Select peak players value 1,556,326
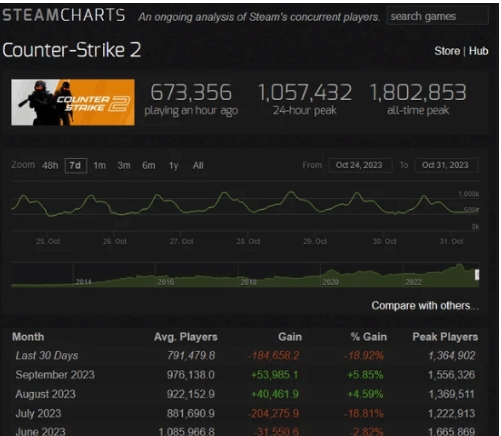The height and width of the screenshot is (436, 501). [x=452, y=375]
